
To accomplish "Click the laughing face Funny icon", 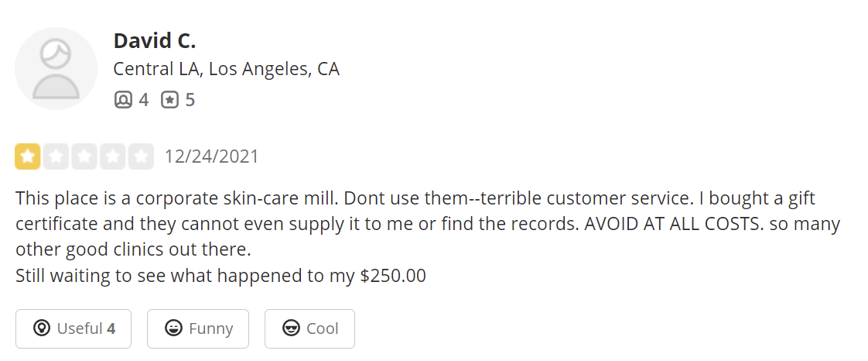I will tap(174, 328).
